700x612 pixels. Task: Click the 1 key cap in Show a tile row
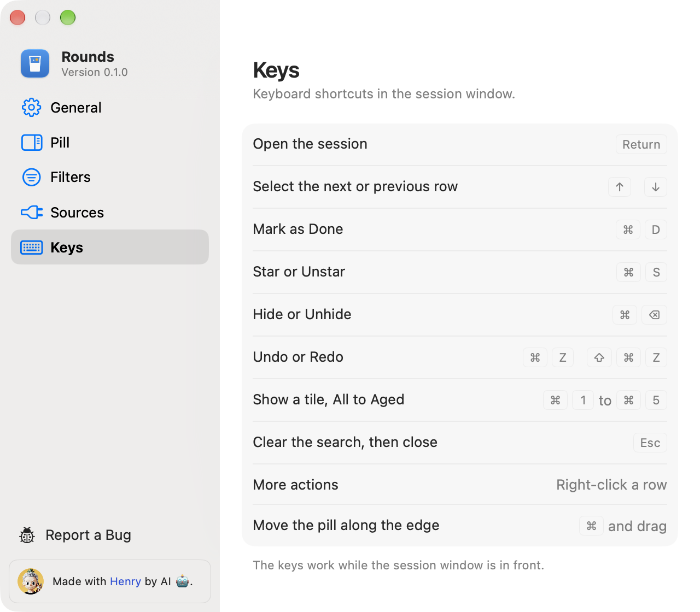(584, 400)
